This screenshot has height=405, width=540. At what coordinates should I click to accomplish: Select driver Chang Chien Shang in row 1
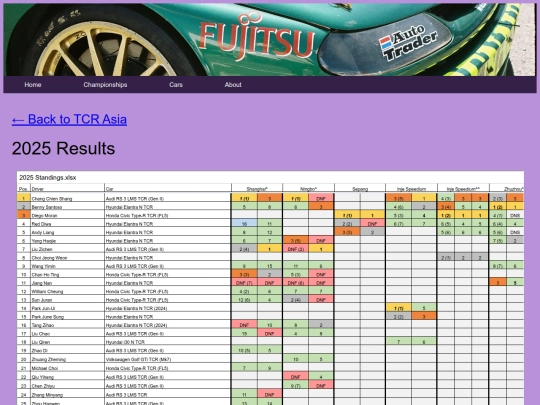click(52, 199)
